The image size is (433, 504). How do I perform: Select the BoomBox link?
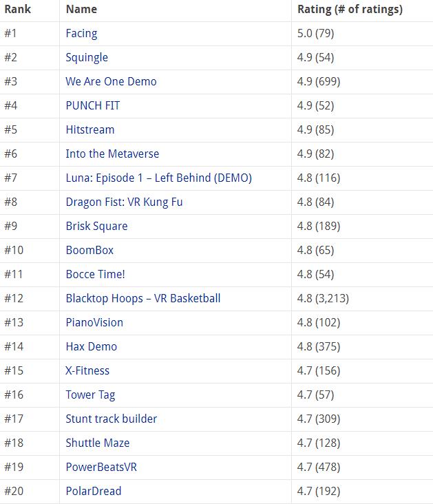(89, 250)
